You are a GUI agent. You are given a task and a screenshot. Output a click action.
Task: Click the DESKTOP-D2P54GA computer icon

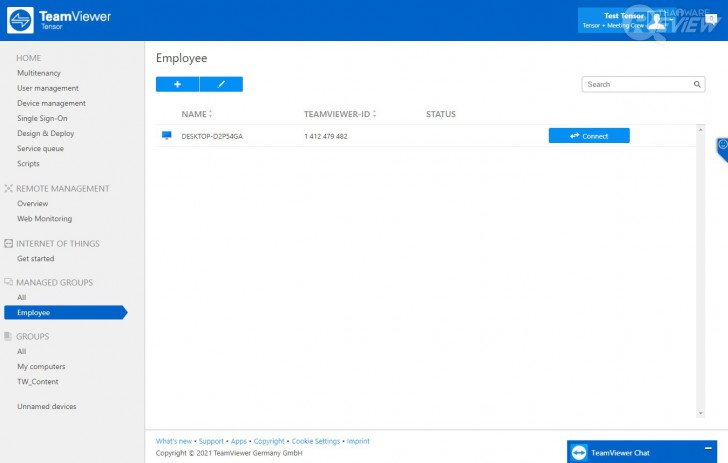pos(167,135)
